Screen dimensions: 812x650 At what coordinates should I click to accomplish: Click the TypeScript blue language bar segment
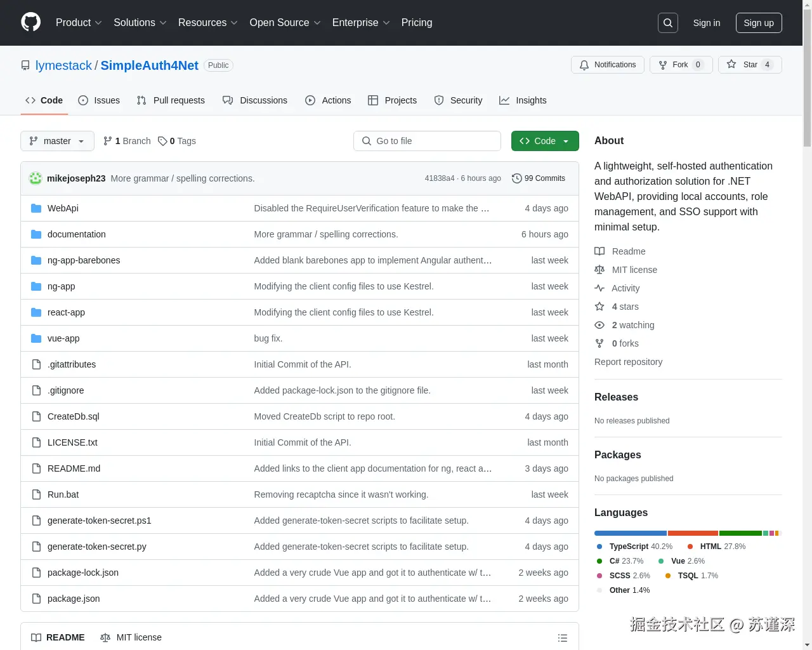[x=631, y=533]
